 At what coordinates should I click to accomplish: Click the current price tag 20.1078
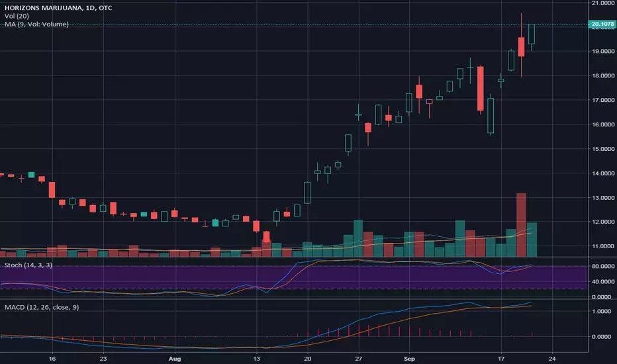point(602,24)
